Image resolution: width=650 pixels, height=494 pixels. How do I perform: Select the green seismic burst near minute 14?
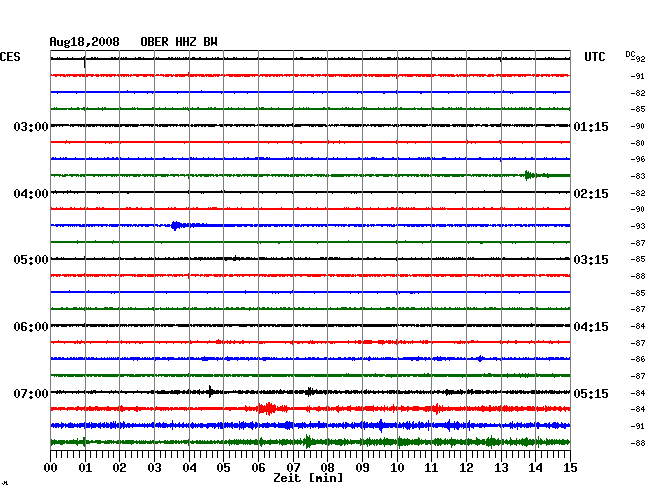pyautogui.click(x=529, y=175)
